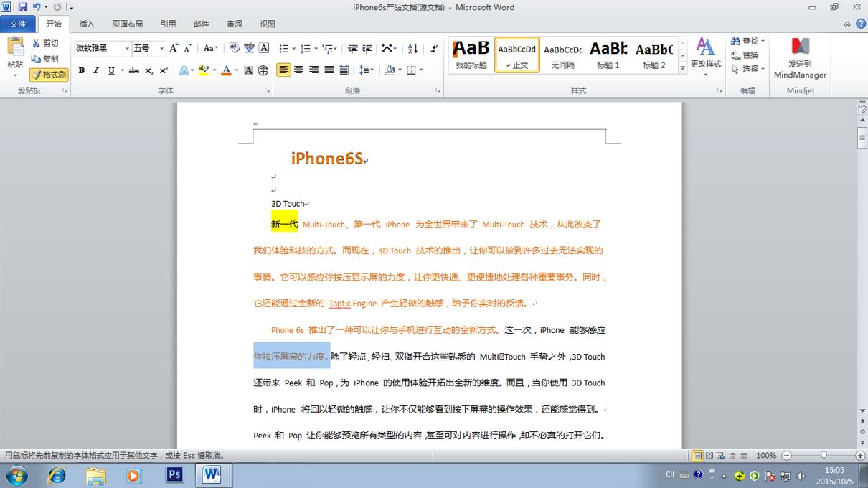
Task: Click the Paste (粘贴) clipboard icon
Action: (15, 47)
